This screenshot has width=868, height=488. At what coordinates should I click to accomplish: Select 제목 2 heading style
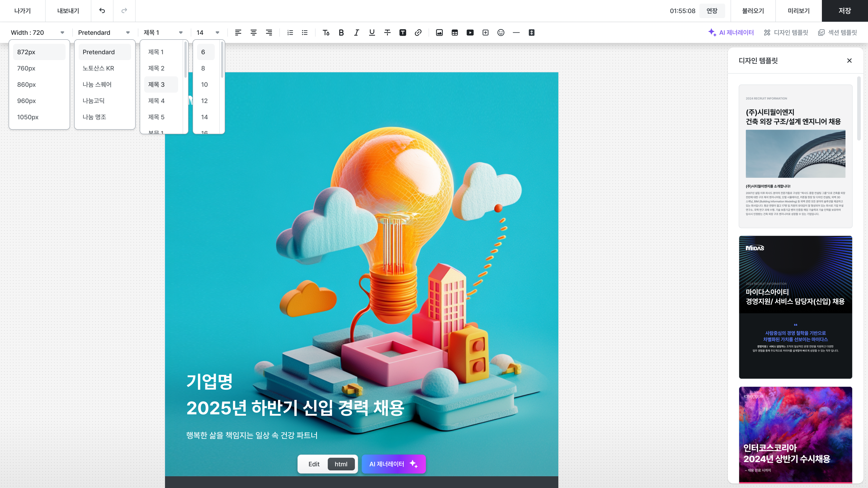pyautogui.click(x=156, y=68)
